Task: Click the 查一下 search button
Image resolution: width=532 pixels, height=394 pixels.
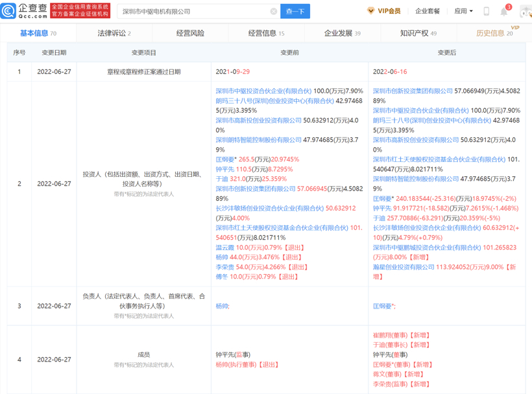Action: pyautogui.click(x=295, y=12)
